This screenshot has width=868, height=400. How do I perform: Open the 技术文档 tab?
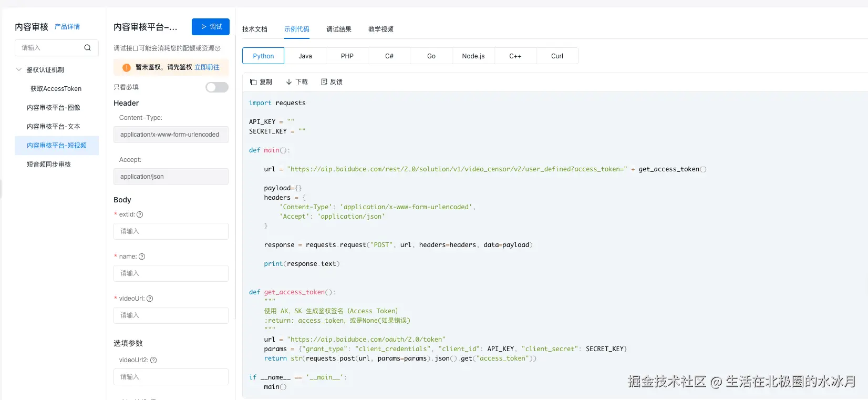tap(255, 29)
